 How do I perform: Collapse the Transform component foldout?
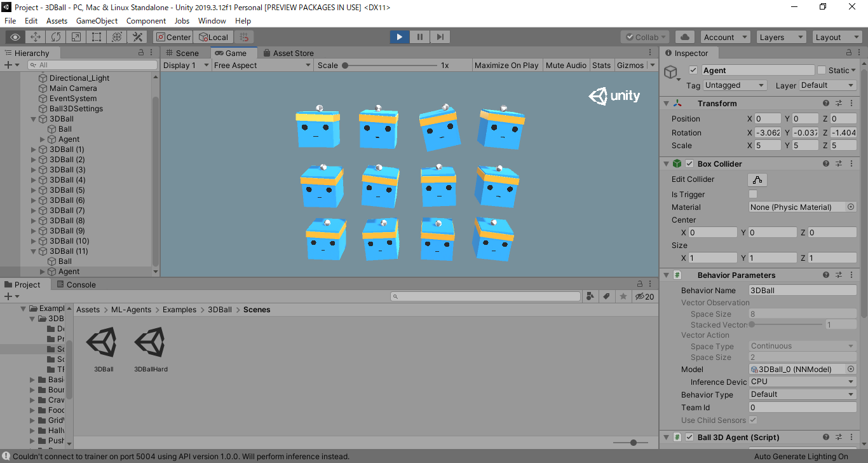pyautogui.click(x=666, y=103)
